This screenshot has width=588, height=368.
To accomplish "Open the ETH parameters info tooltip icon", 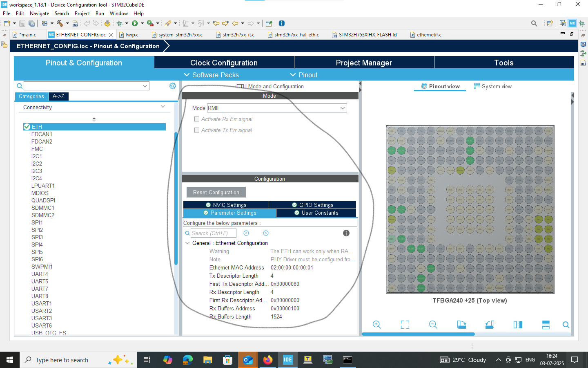I will pyautogui.click(x=346, y=233).
